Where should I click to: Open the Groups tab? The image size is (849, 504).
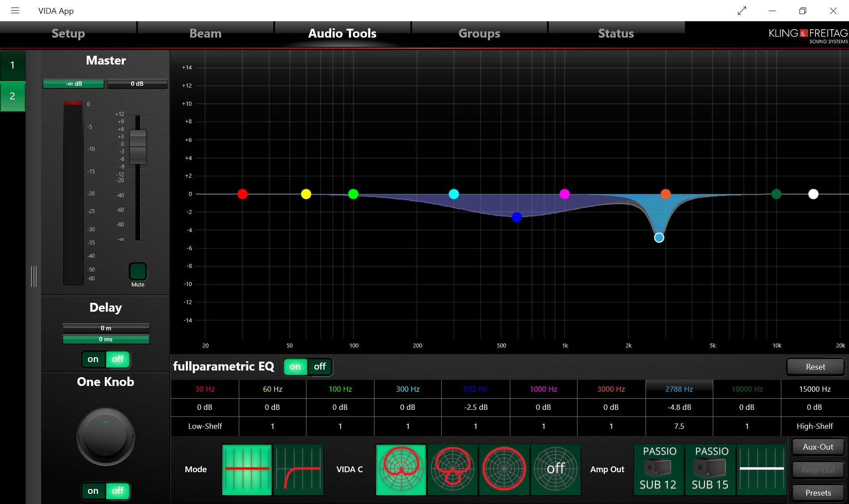pyautogui.click(x=479, y=34)
